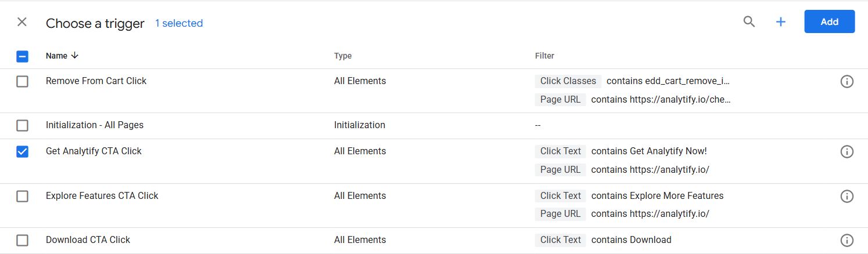This screenshot has width=868, height=254.
Task: Sort triggers by the Name column arrow
Action: [74, 56]
